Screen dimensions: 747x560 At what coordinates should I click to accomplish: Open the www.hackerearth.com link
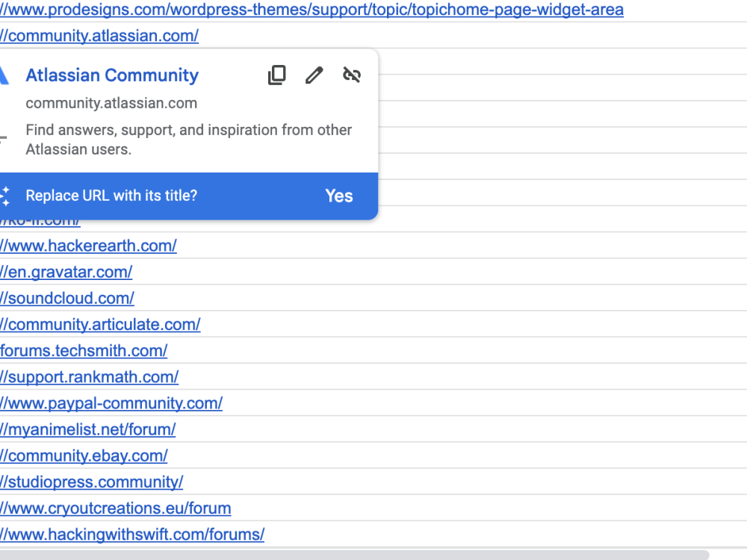coord(88,246)
